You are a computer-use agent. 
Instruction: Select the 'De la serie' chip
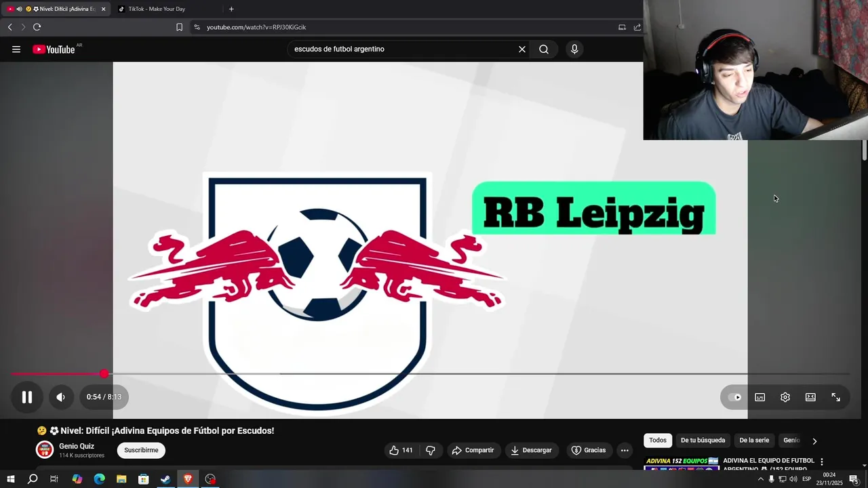click(754, 441)
